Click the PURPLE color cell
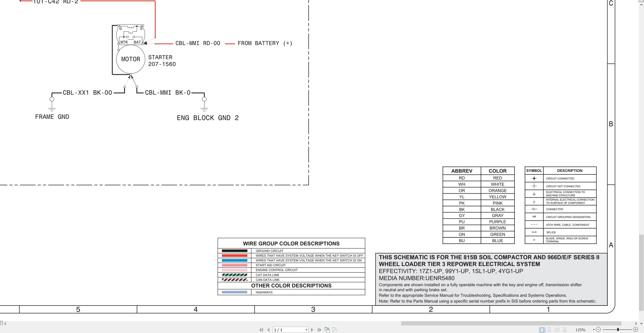 497,222
